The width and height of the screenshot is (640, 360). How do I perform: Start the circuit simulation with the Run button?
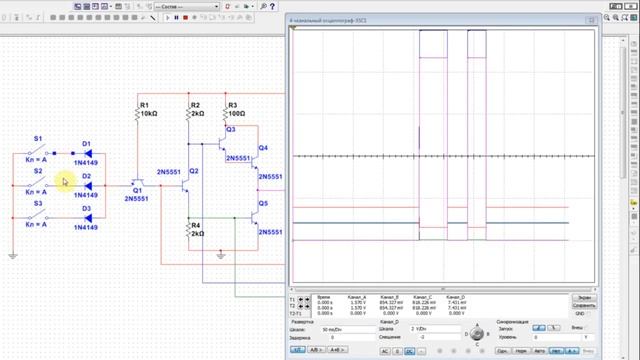coord(167,18)
